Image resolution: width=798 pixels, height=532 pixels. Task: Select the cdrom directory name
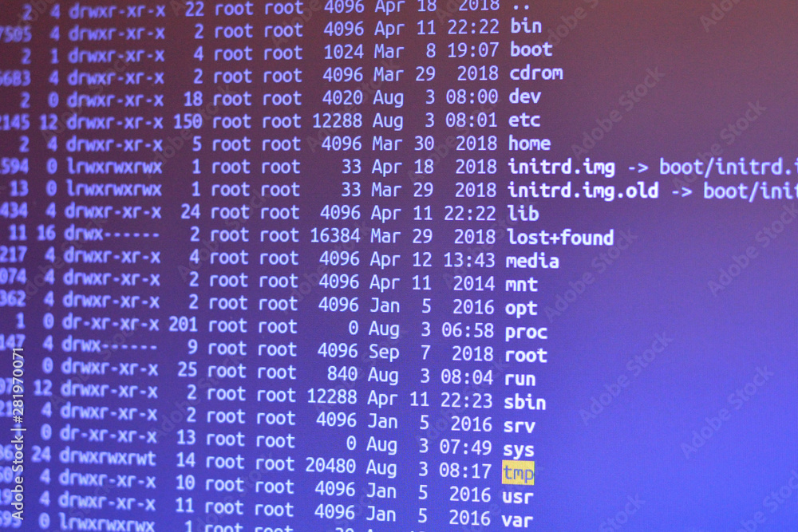tap(536, 73)
